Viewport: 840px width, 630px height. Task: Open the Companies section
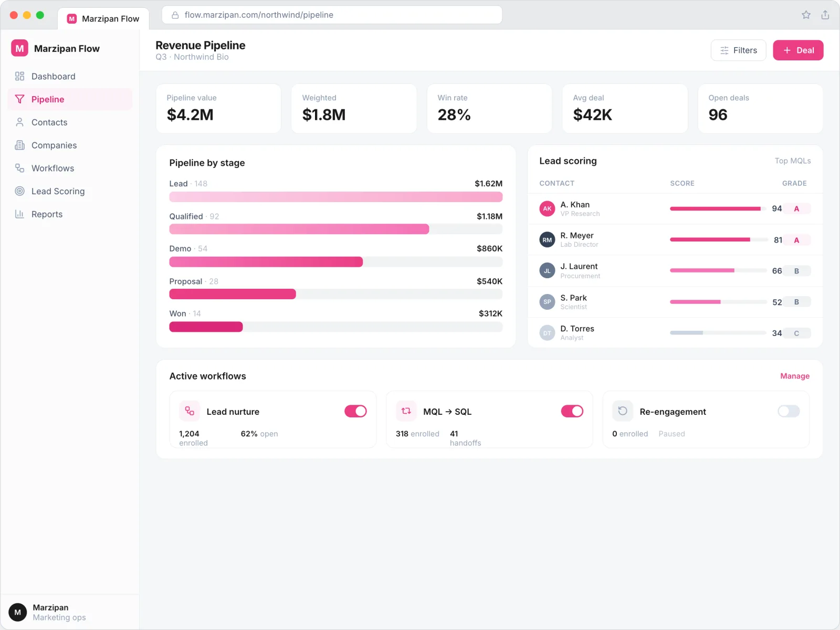tap(70, 145)
